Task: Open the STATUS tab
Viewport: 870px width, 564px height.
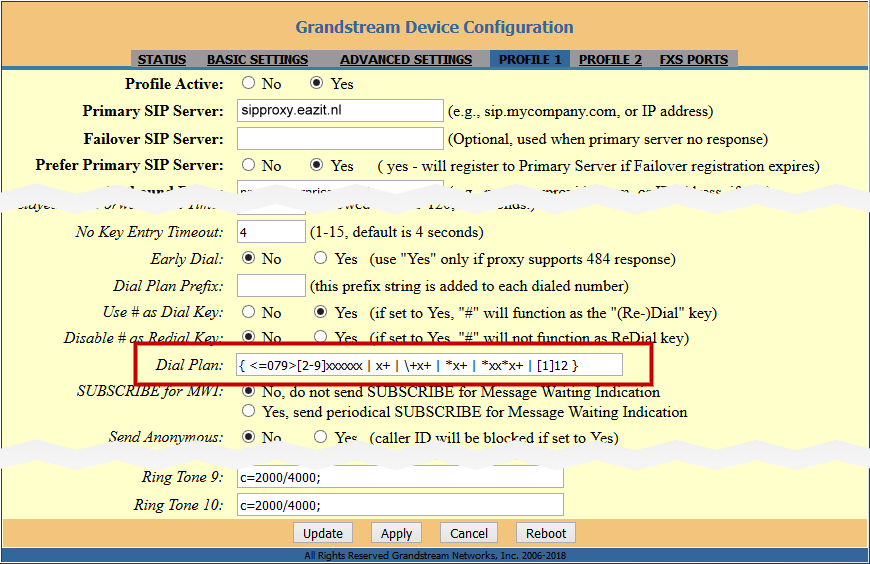Action: tap(161, 59)
